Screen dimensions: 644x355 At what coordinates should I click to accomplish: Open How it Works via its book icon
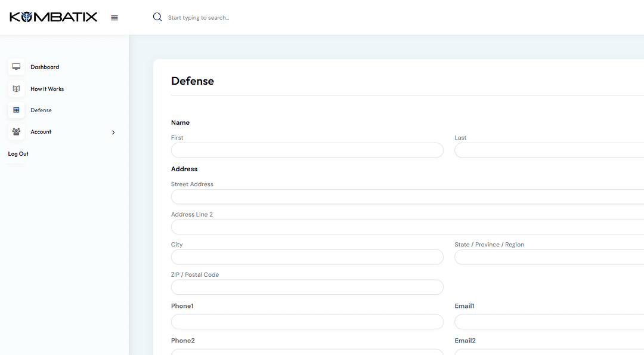(x=16, y=88)
